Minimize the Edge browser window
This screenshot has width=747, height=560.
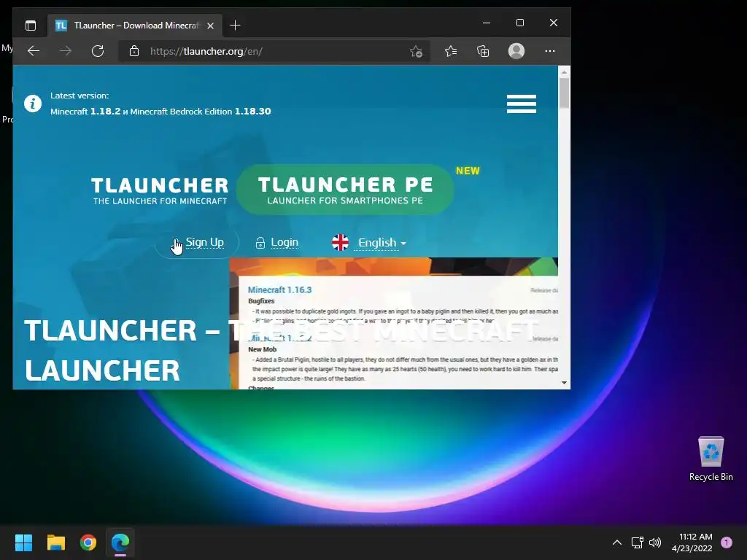click(487, 23)
